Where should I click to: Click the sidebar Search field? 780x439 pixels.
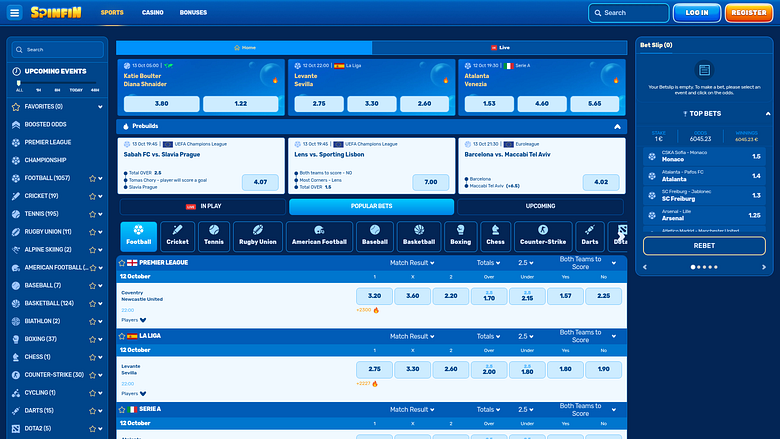coord(58,50)
